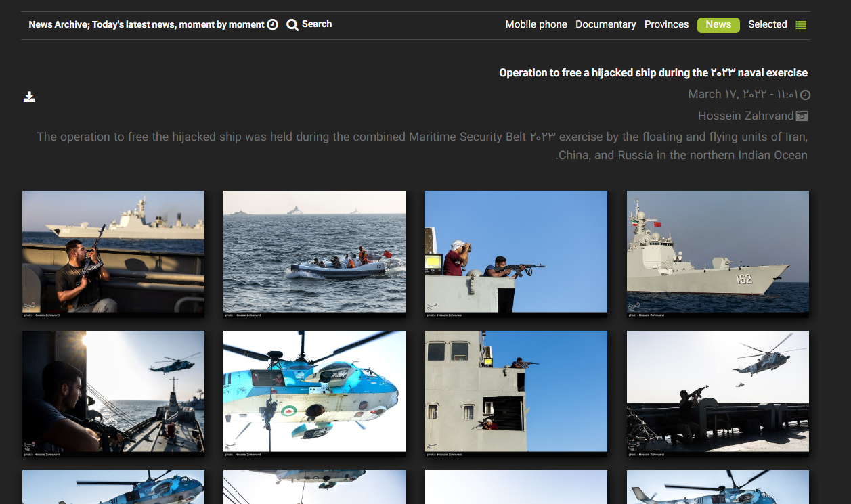
Task: Go to the Provinces section
Action: [x=666, y=24]
